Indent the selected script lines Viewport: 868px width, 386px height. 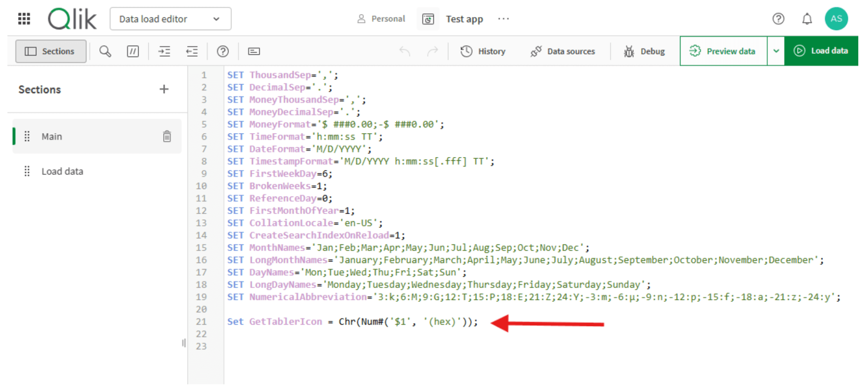164,51
